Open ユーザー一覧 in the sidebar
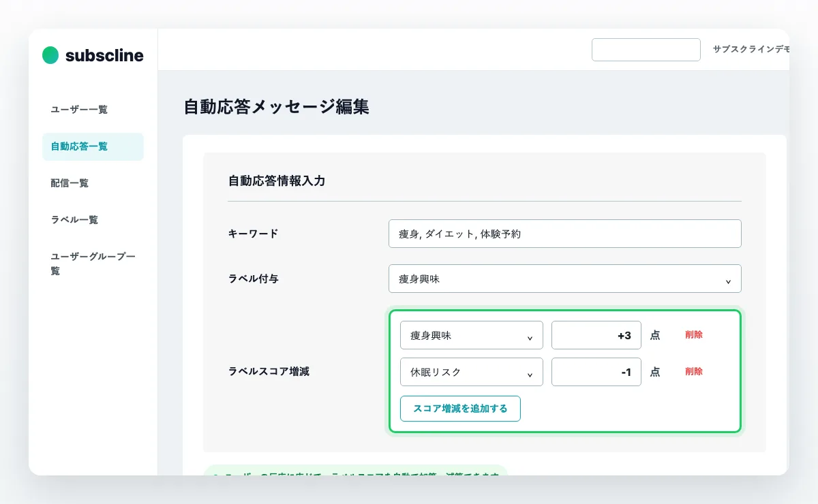This screenshot has width=818, height=504. [x=79, y=110]
